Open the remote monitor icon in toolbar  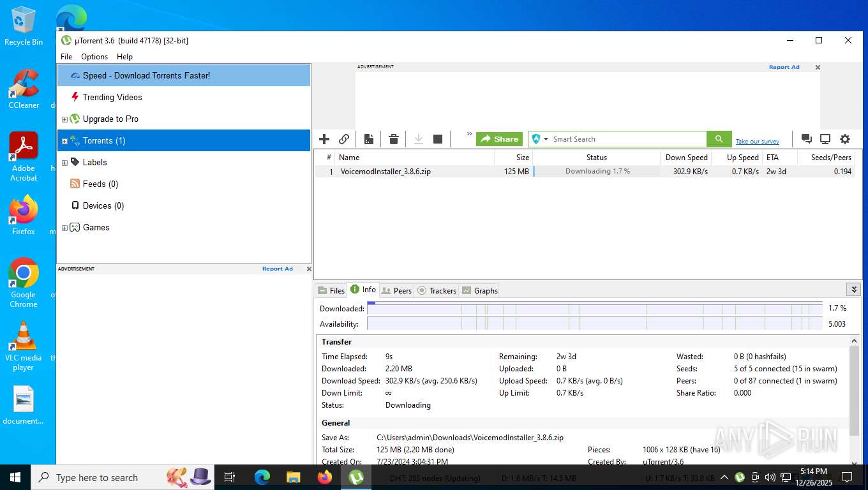(x=825, y=139)
